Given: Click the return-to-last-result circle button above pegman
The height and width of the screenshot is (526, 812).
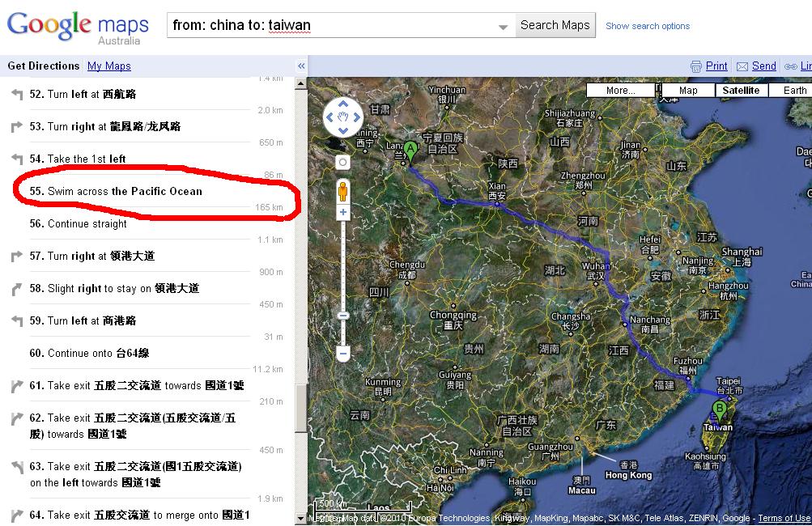Looking at the screenshot, I should [x=342, y=163].
